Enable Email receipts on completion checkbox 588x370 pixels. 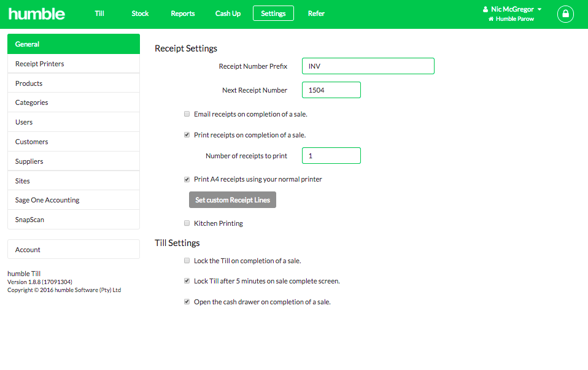pyautogui.click(x=187, y=114)
